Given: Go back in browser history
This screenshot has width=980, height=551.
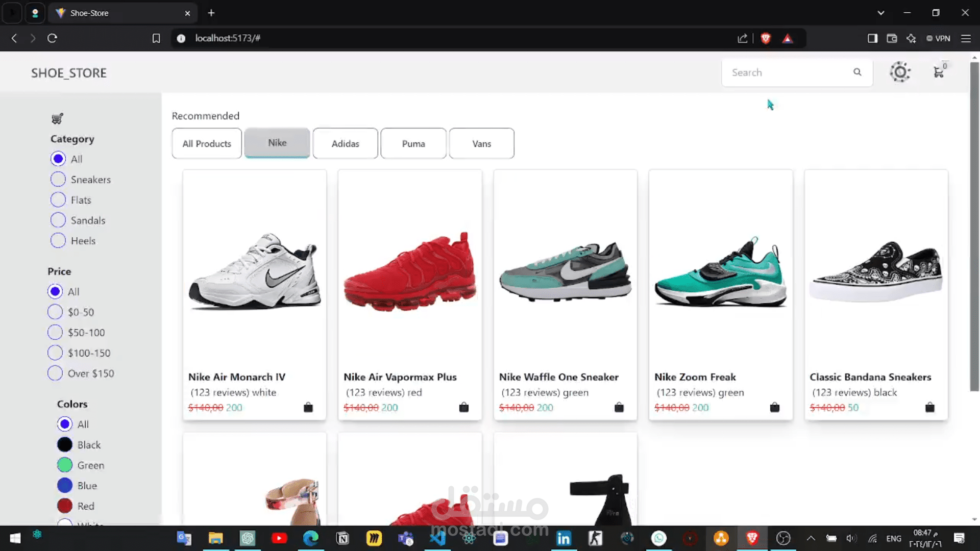Looking at the screenshot, I should tap(14, 38).
